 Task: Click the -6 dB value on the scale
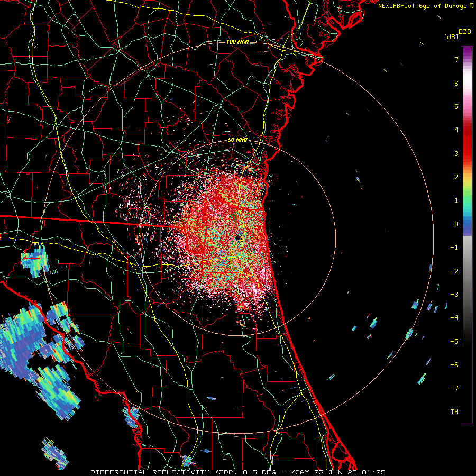[454, 365]
